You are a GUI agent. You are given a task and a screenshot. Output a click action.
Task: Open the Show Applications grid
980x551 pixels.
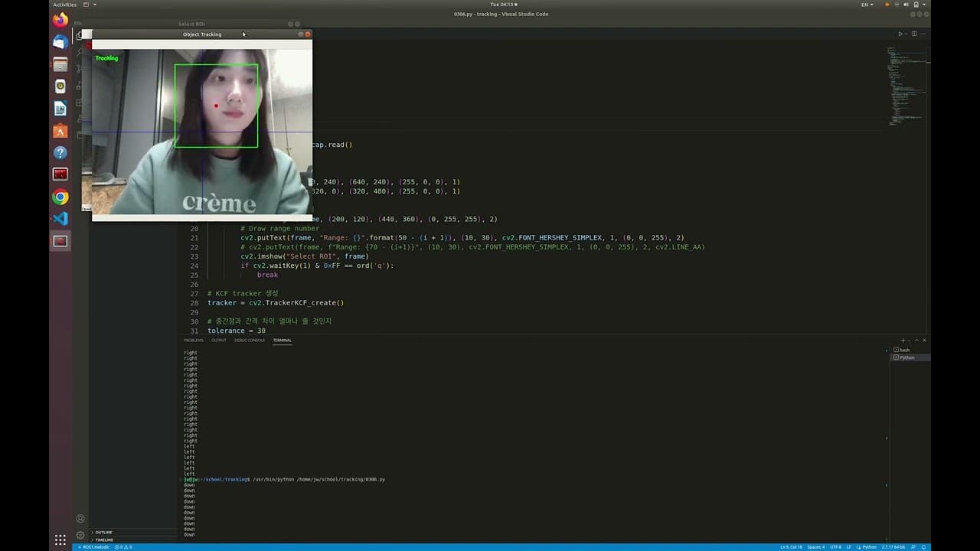[x=60, y=540]
